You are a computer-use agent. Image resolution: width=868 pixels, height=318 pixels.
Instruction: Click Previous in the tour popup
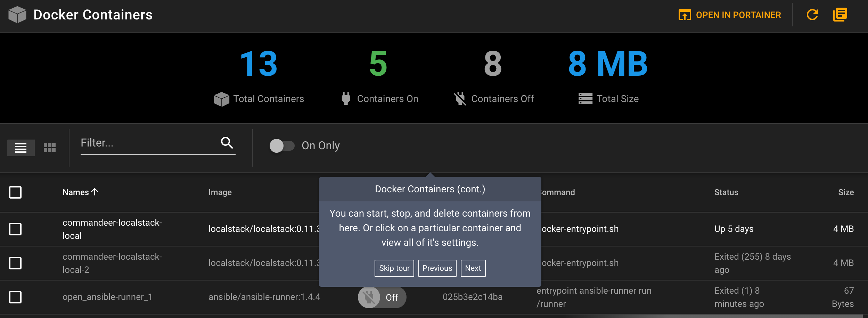437,268
